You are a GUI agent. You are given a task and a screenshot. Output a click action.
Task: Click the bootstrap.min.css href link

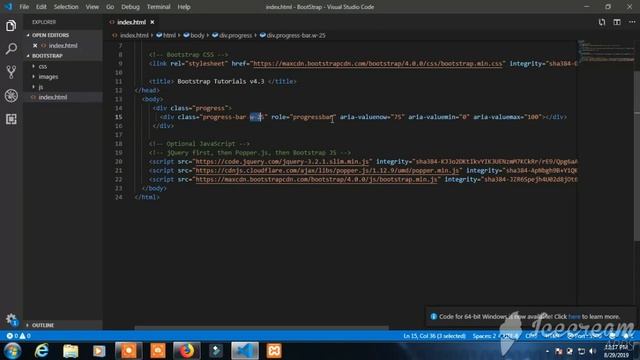378,64
